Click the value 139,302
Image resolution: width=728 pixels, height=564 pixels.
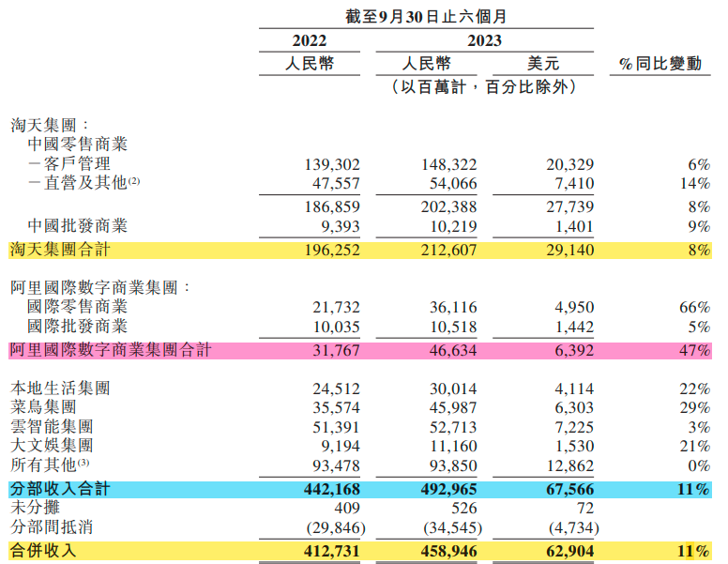[x=332, y=164]
